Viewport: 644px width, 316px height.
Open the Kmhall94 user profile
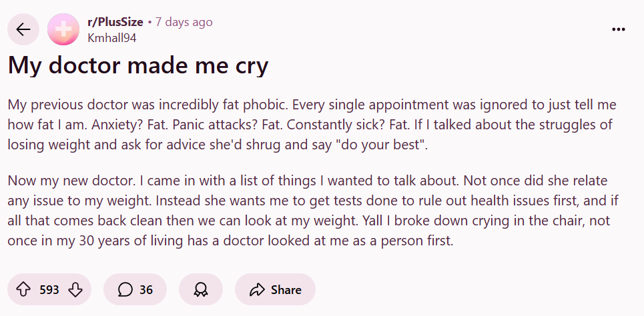point(111,38)
